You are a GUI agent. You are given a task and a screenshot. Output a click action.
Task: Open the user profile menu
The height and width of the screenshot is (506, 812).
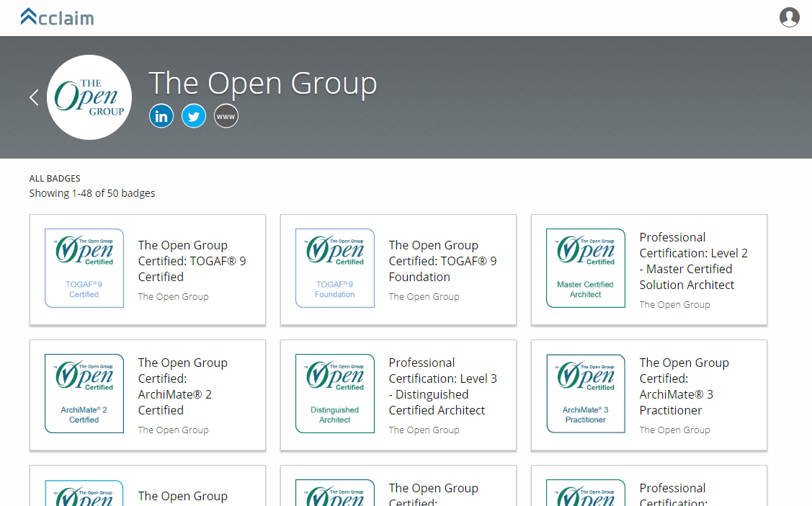[790, 17]
